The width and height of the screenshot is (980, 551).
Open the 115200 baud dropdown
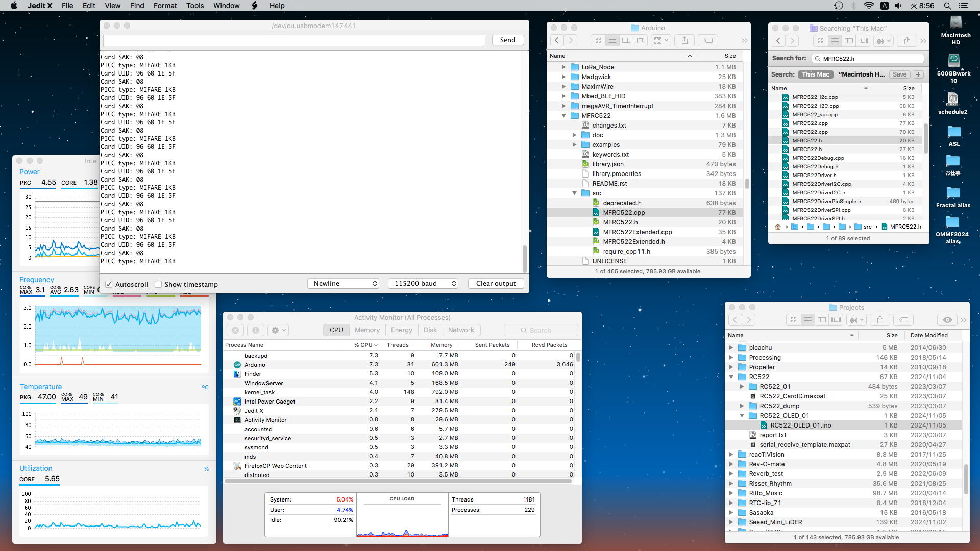pyautogui.click(x=423, y=284)
